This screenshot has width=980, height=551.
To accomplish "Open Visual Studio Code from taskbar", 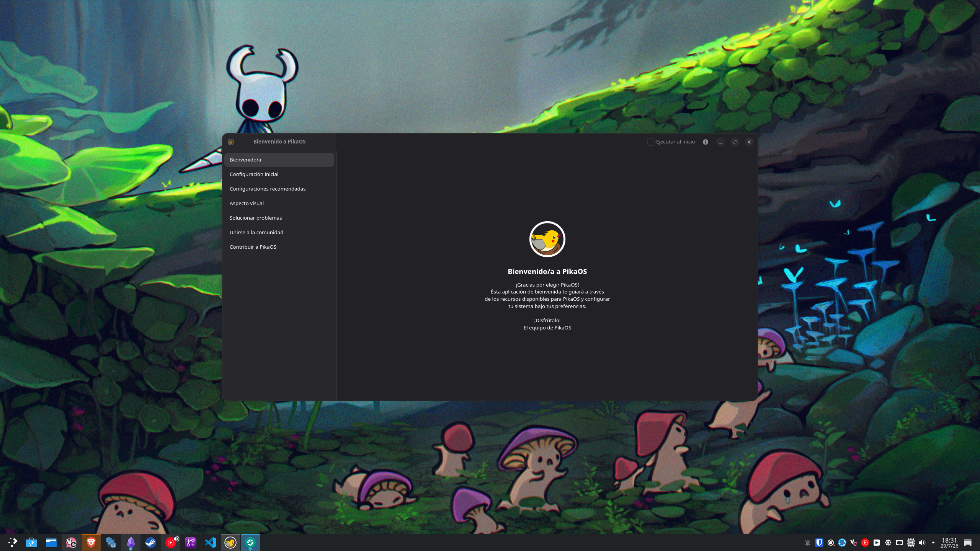I will point(211,543).
